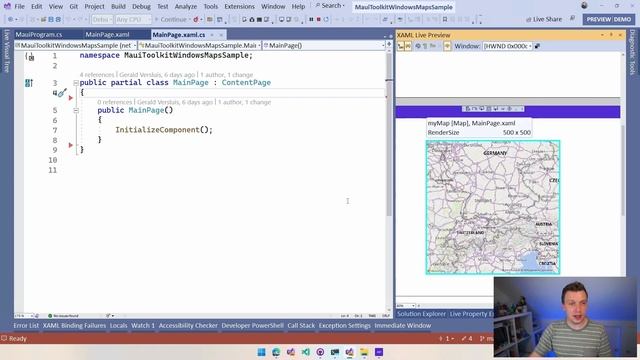Open the Live Share button

pos(544,19)
